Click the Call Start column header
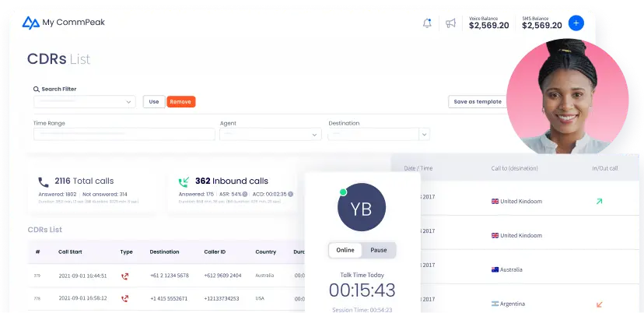 (x=71, y=251)
